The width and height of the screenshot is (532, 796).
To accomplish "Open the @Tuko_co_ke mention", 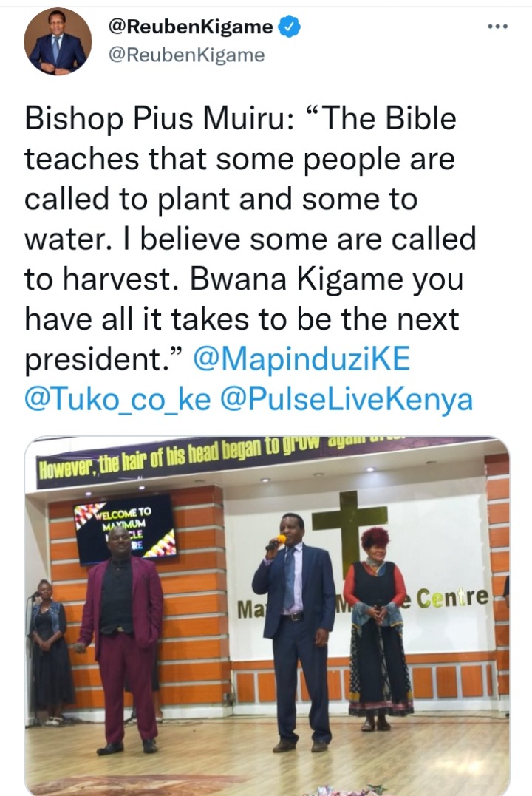I will 117,400.
